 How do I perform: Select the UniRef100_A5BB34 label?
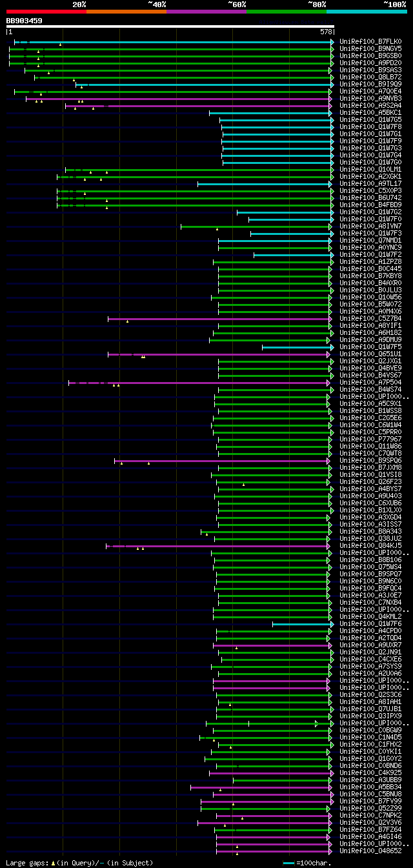click(370, 787)
